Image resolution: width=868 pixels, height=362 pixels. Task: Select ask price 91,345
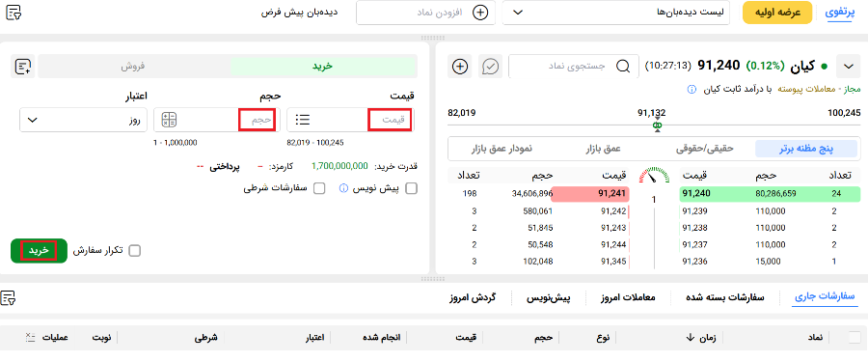pyautogui.click(x=612, y=261)
